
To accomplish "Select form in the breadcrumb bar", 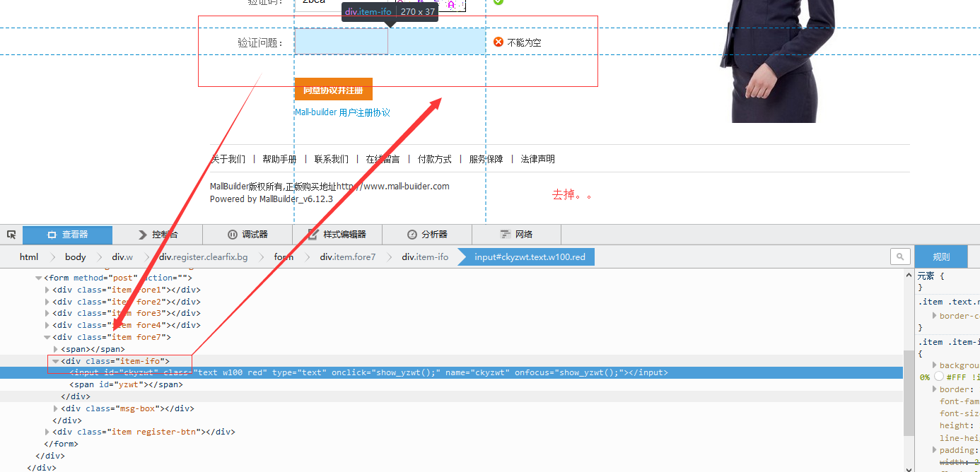I will click(x=284, y=256).
